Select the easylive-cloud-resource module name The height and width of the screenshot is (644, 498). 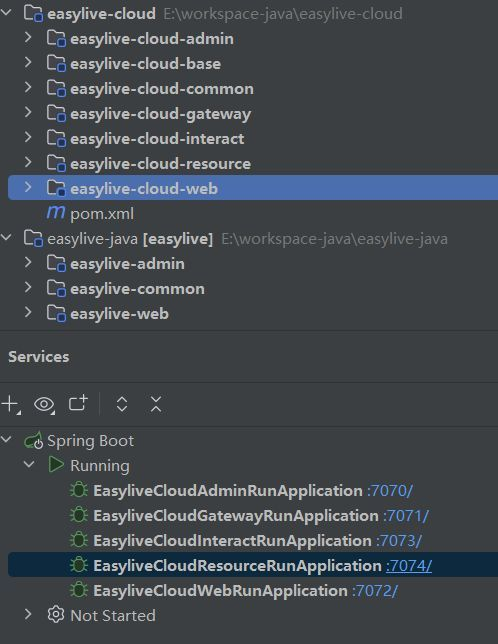coord(161,164)
